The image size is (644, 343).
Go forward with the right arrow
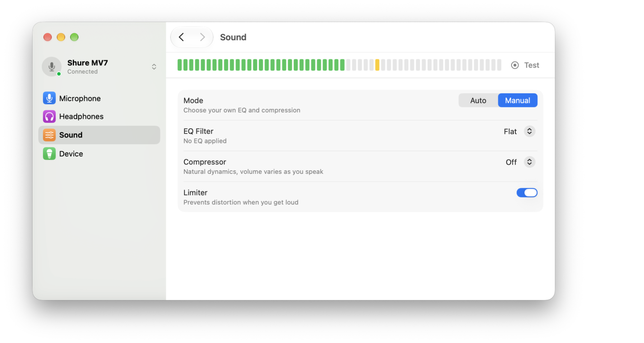pos(203,37)
